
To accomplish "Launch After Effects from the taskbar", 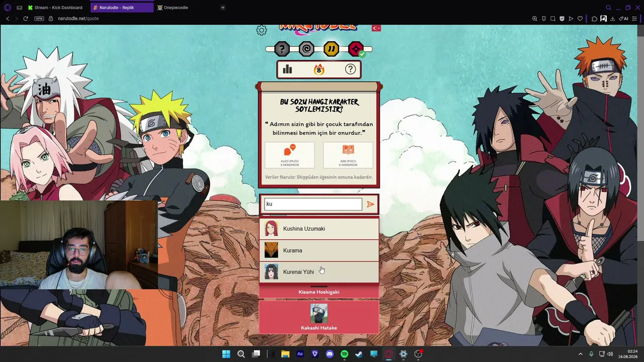I will coord(300,354).
